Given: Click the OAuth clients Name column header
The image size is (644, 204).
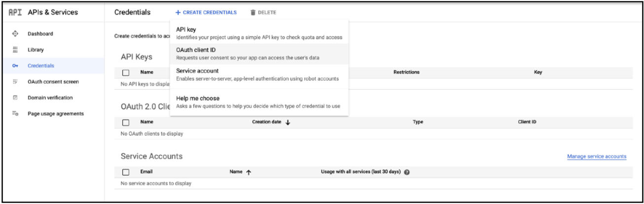Looking at the screenshot, I should click(147, 122).
